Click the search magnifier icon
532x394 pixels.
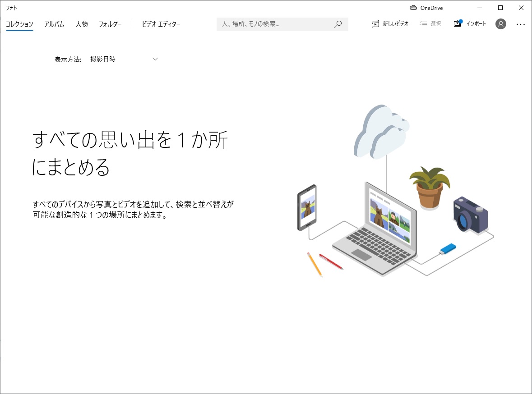338,24
